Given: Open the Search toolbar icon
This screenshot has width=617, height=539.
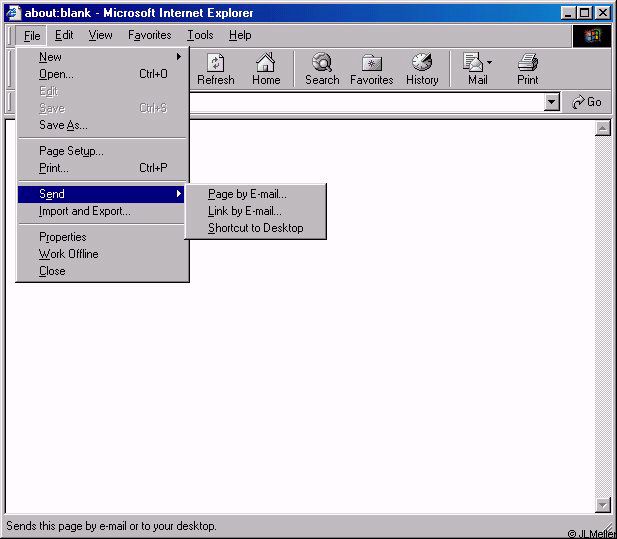Looking at the screenshot, I should 322,69.
